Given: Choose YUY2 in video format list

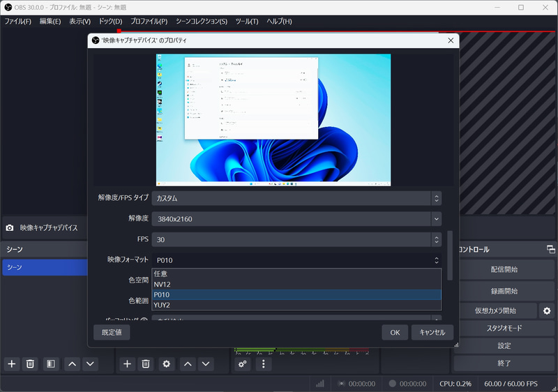Looking at the screenshot, I should click(x=296, y=305).
